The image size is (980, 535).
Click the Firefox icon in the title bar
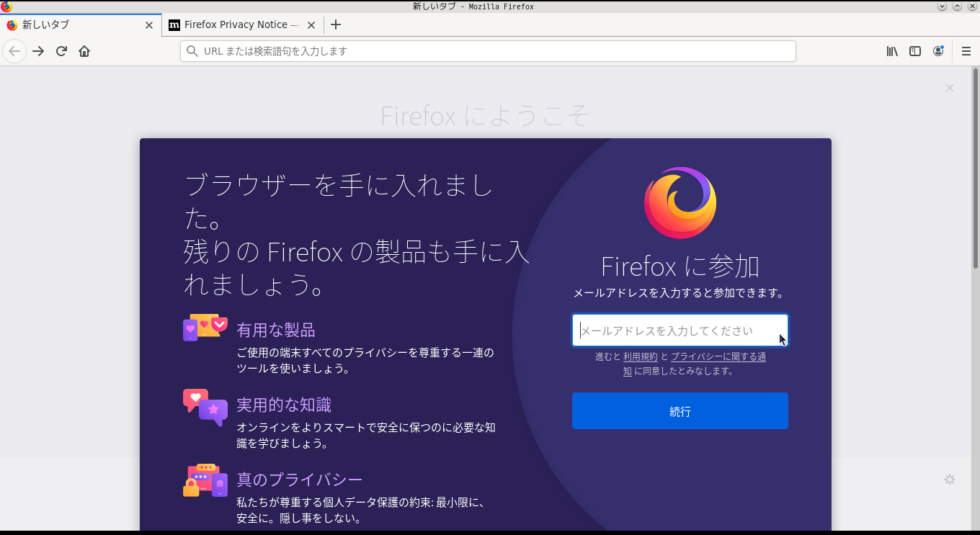pos(6,6)
